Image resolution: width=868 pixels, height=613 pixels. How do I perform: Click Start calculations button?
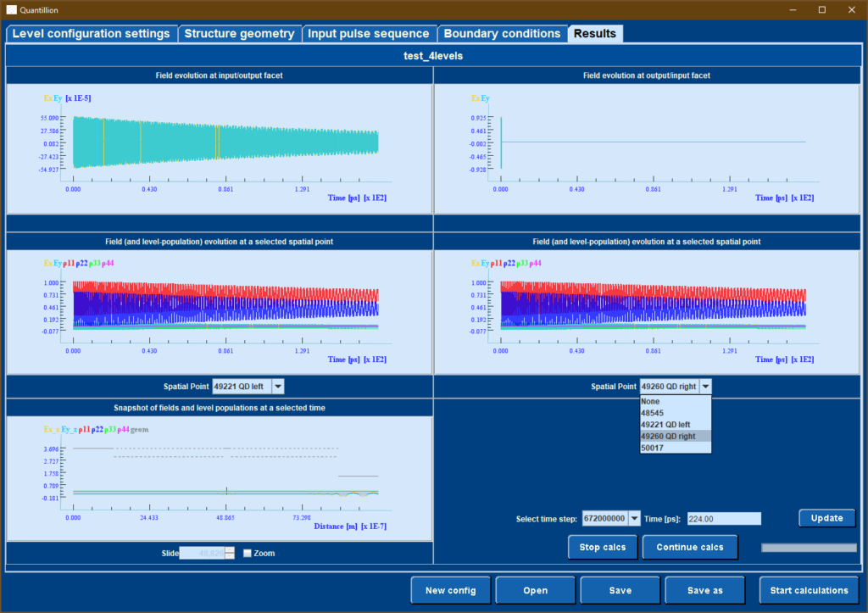809,590
